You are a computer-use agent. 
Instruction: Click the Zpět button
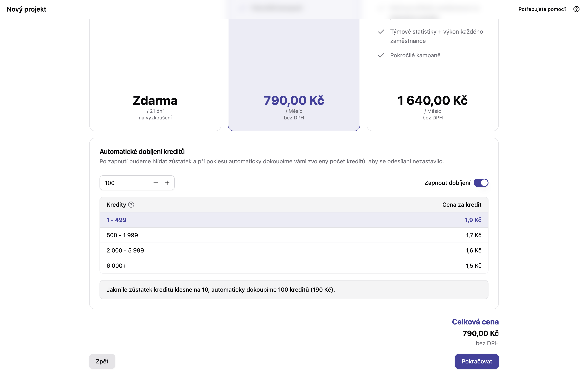click(x=102, y=361)
